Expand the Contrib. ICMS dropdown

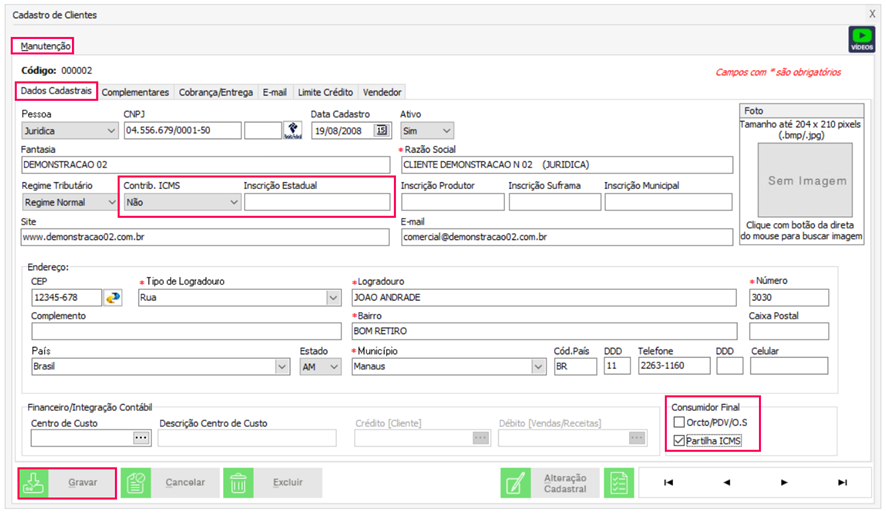(x=233, y=202)
